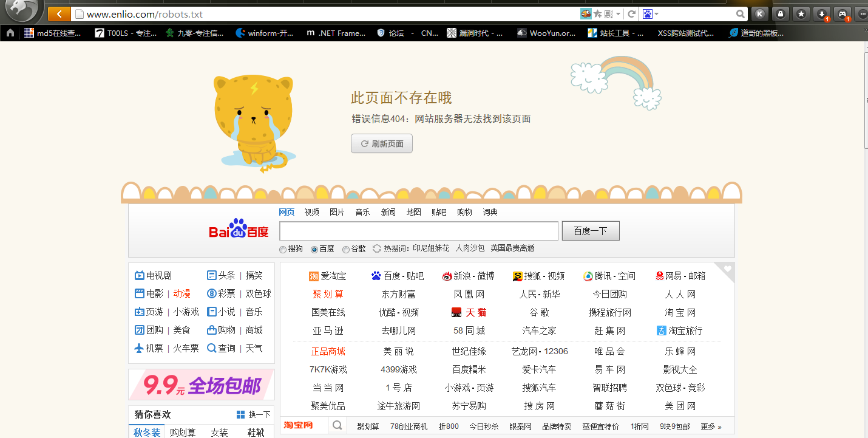The image size is (868, 438).
Task: Click the page vertical scrollbar
Action: (865, 100)
